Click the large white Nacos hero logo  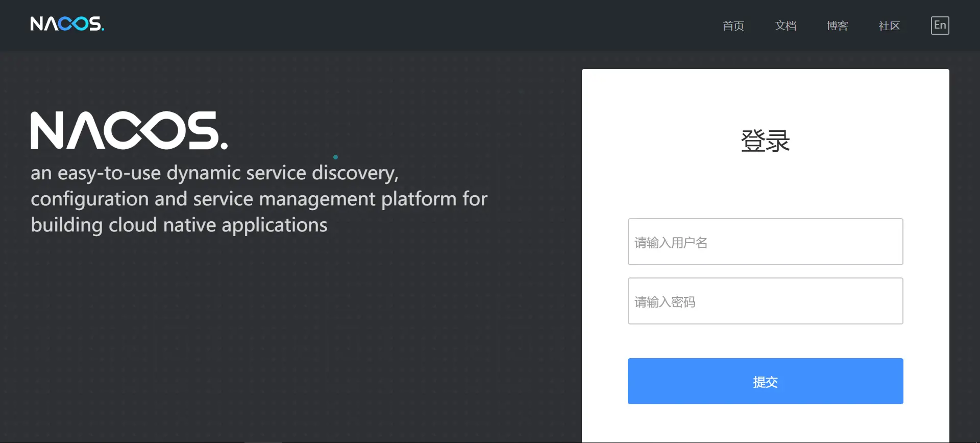pyautogui.click(x=129, y=131)
